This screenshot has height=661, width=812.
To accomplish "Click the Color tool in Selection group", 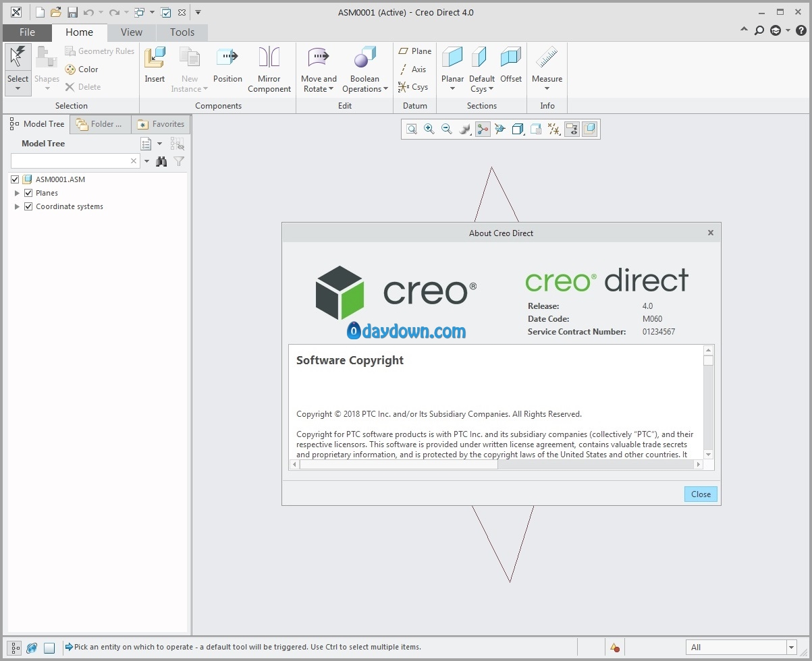I will pos(82,69).
